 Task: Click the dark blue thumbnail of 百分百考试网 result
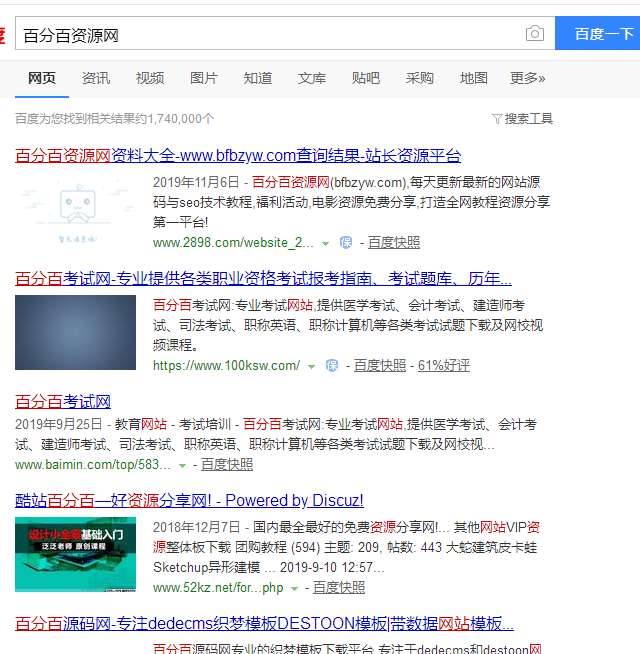(x=76, y=332)
